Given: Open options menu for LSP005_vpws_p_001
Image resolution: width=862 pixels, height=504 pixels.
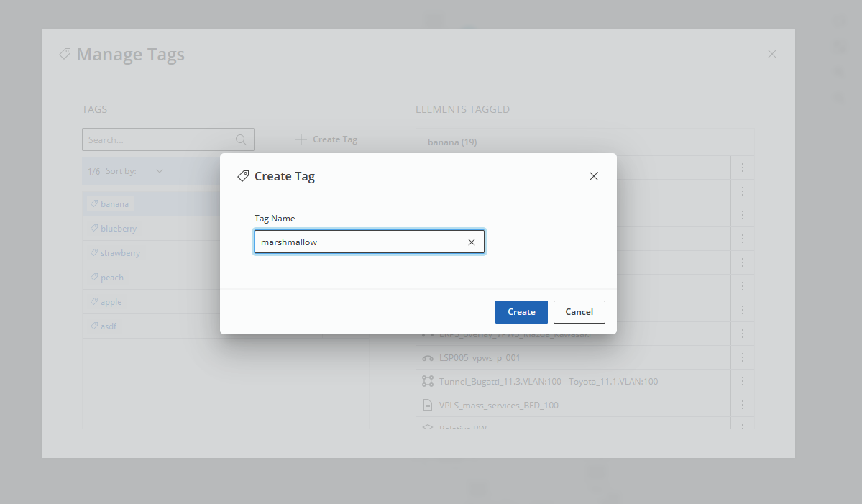Looking at the screenshot, I should point(743,357).
